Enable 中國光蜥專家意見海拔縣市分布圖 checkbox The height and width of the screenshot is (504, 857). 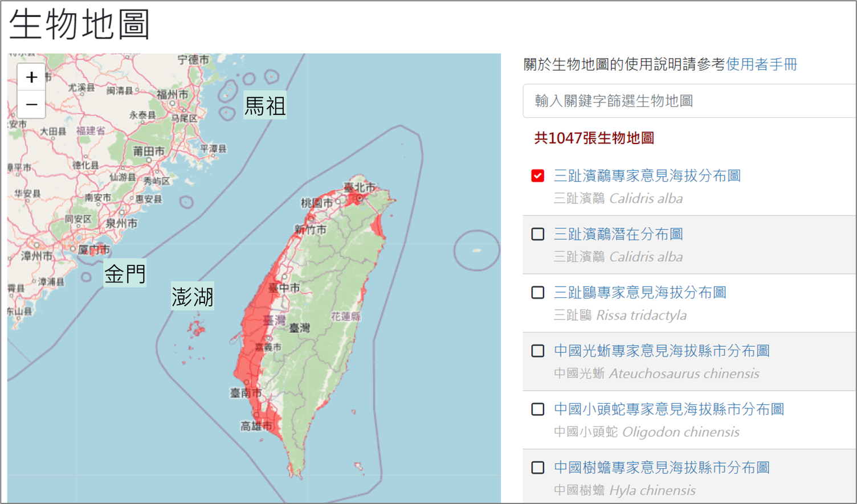point(537,351)
